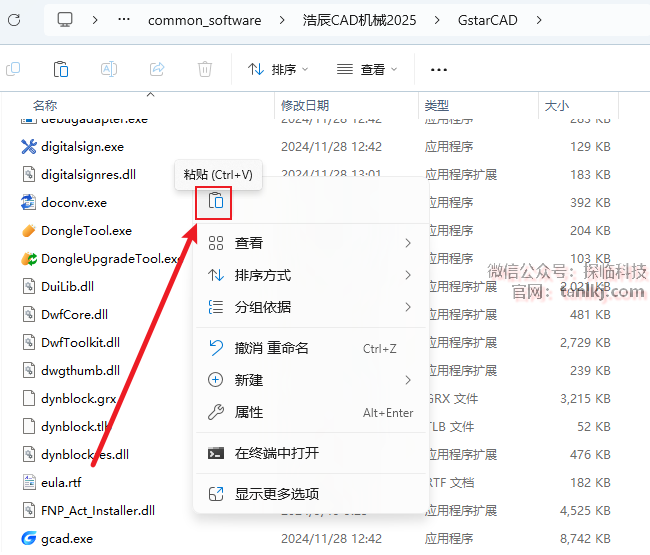Expand the chevron after GstarCAD breadcrumb
650x555 pixels.
(538, 20)
